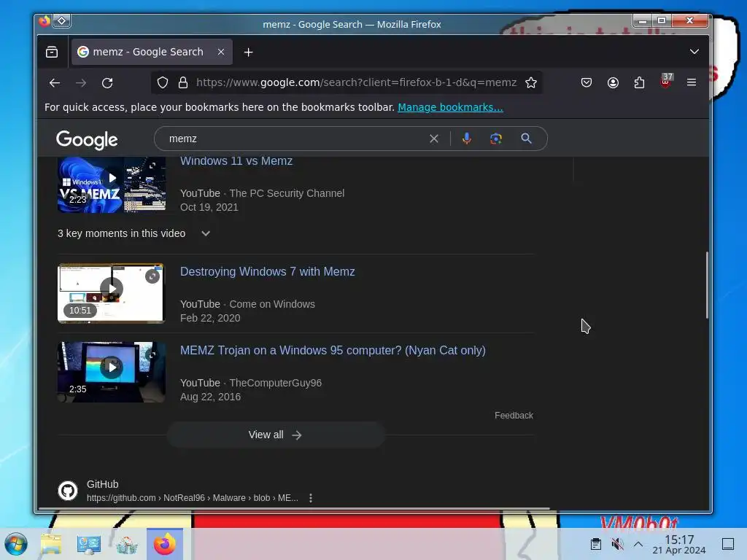Open Manage bookmarks link
This screenshot has width=747, height=560.
[x=450, y=108]
